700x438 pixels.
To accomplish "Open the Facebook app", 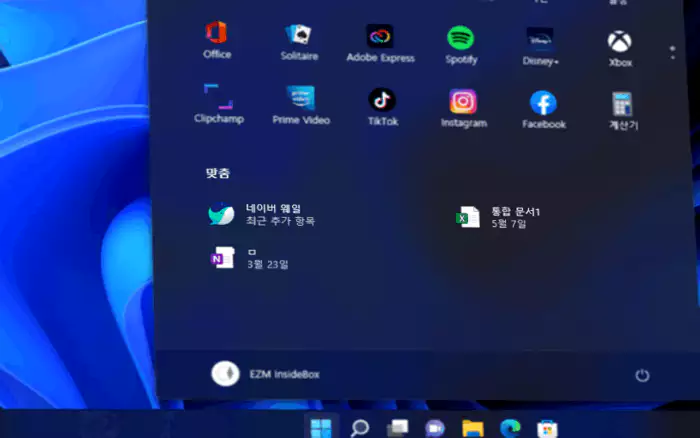I will [544, 110].
